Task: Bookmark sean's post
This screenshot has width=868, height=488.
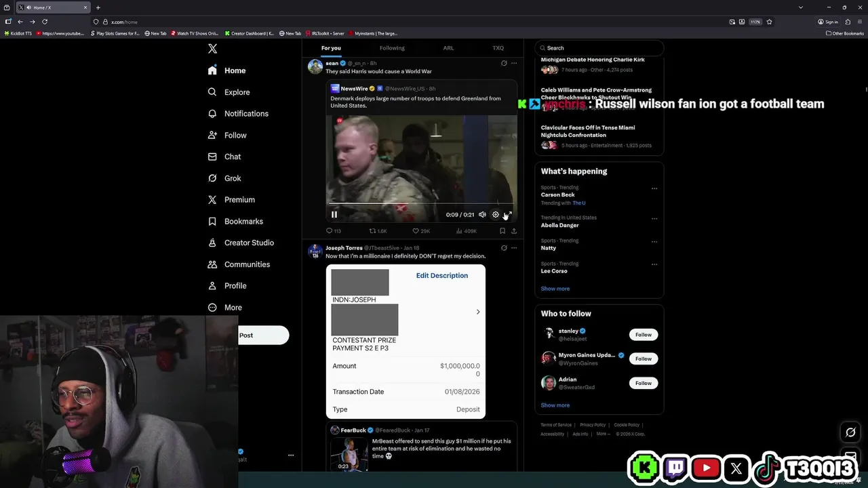Action: click(502, 231)
